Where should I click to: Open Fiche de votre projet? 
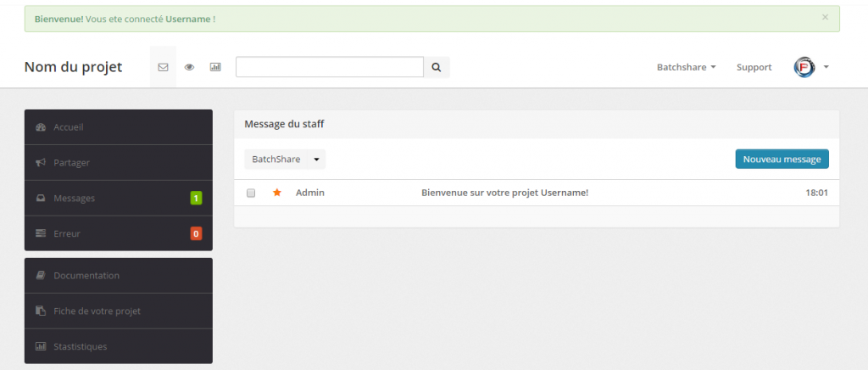(x=119, y=311)
